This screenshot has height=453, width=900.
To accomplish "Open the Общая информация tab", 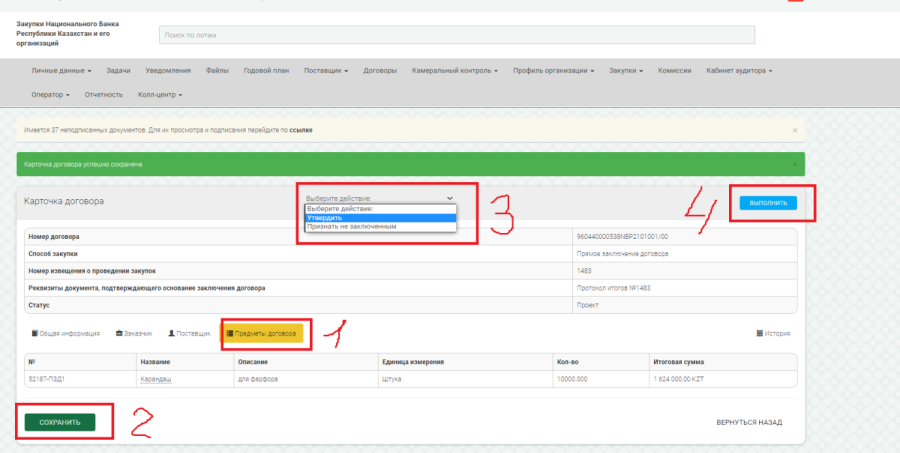I will [66, 333].
